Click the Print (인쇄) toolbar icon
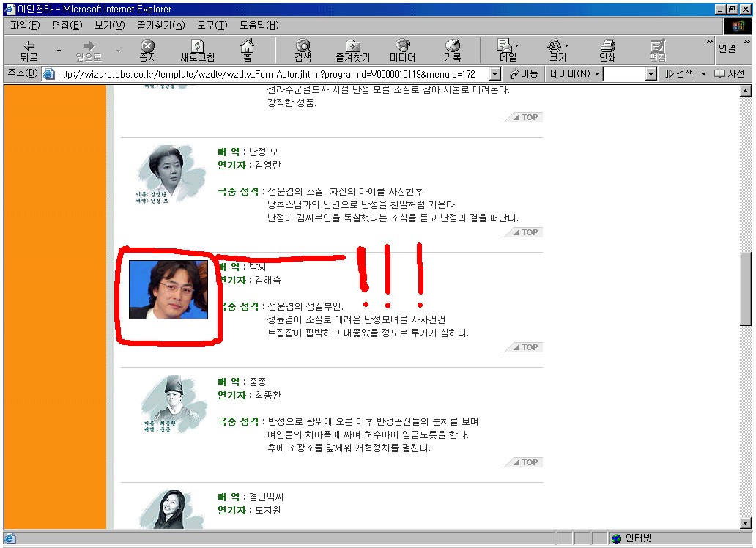 pos(607,50)
